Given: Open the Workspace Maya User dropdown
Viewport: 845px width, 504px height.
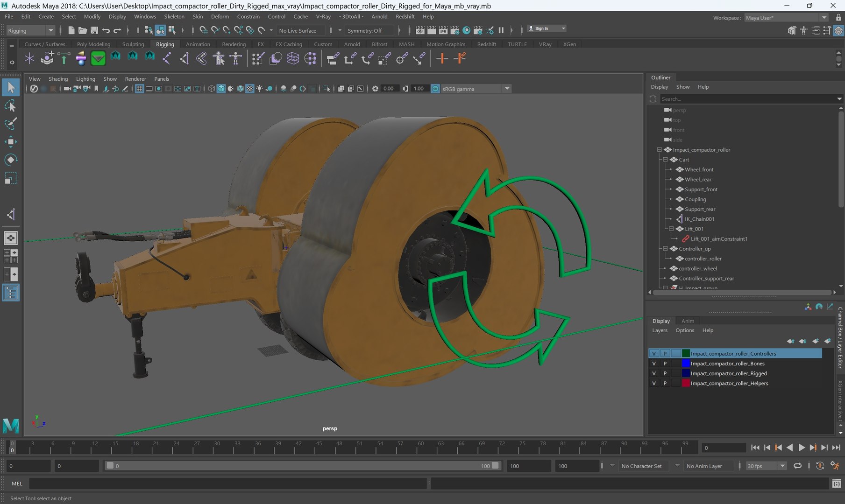Looking at the screenshot, I should pos(786,18).
